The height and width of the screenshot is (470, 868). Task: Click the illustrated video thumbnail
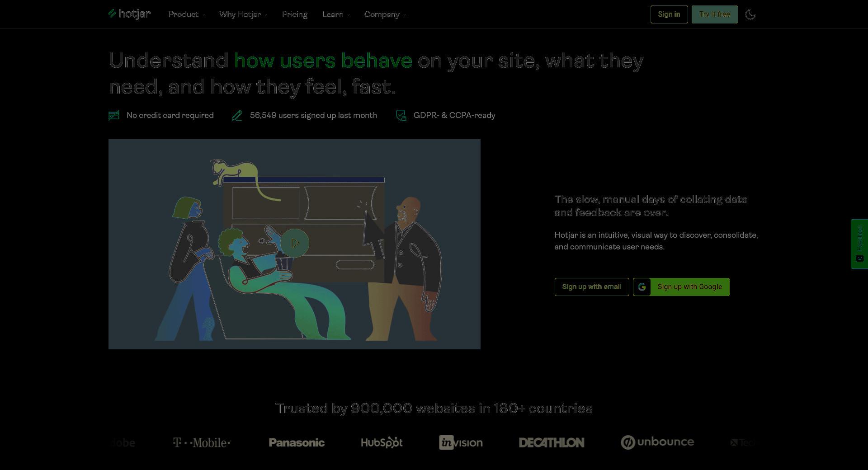(x=294, y=244)
